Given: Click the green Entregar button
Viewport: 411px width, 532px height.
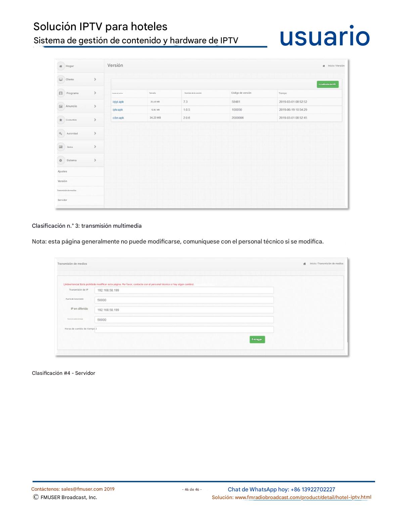Looking at the screenshot, I should tap(257, 340).
